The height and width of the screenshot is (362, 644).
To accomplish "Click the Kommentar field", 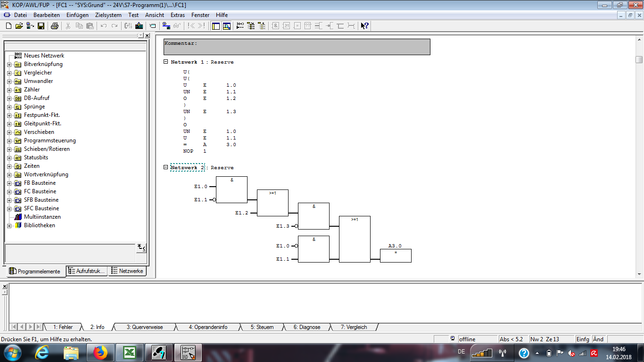I will click(297, 47).
